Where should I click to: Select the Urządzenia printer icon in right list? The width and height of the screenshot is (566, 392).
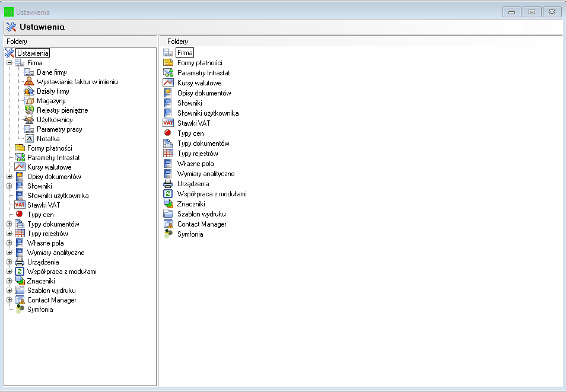[x=168, y=184]
